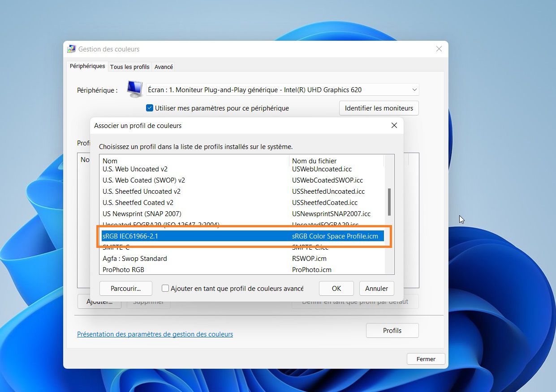Select the U.S. Web Uncoated v2 profile
Screen dimensions: 556x392
(x=135, y=169)
